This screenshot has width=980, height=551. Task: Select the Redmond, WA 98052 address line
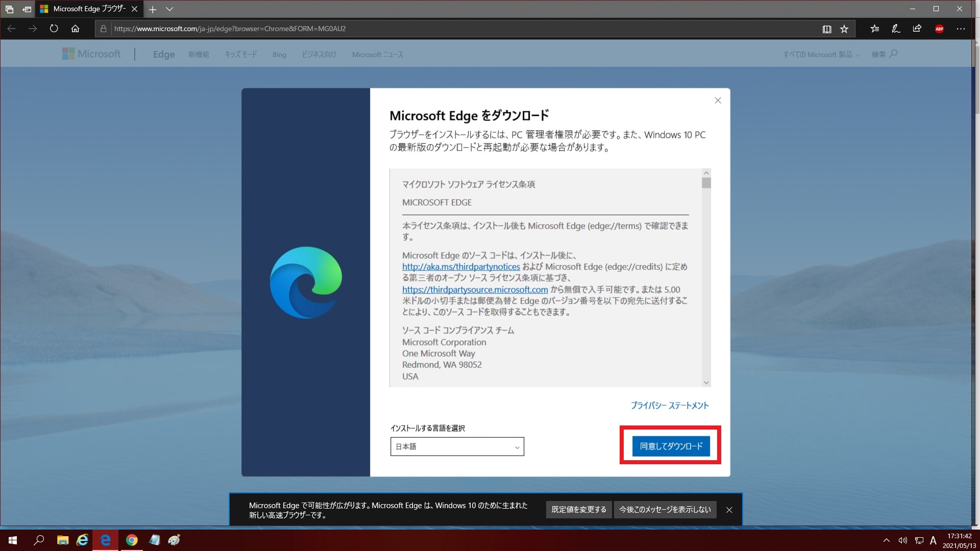(x=442, y=365)
